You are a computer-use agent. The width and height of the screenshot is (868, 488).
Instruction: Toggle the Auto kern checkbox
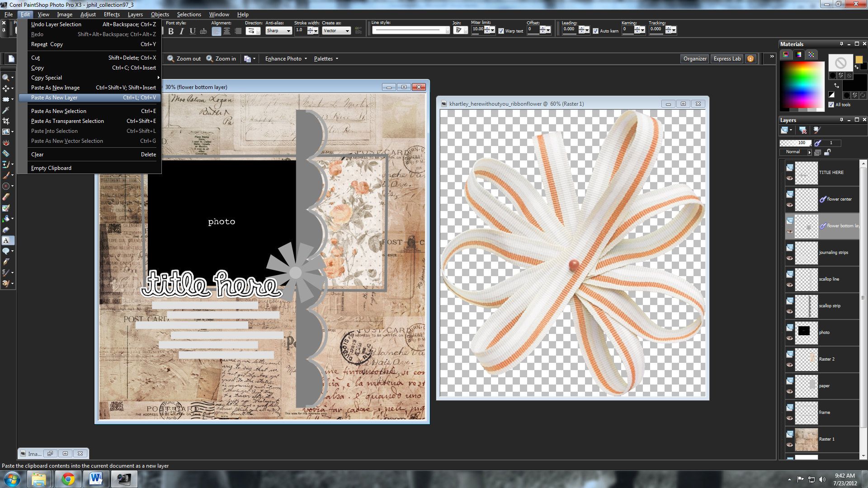click(x=596, y=31)
